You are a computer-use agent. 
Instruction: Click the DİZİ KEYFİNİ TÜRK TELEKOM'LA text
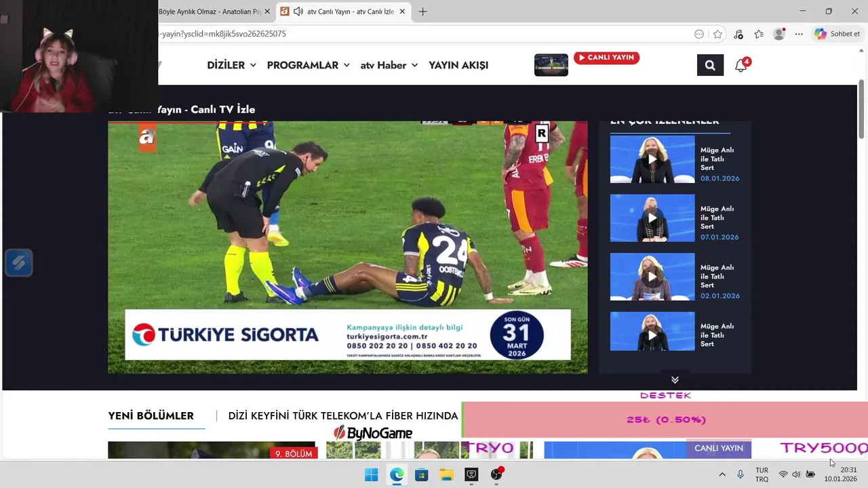coord(343,415)
